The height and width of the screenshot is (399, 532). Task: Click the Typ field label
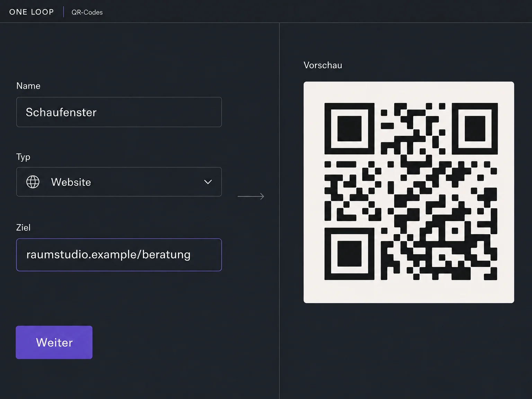pyautogui.click(x=23, y=157)
